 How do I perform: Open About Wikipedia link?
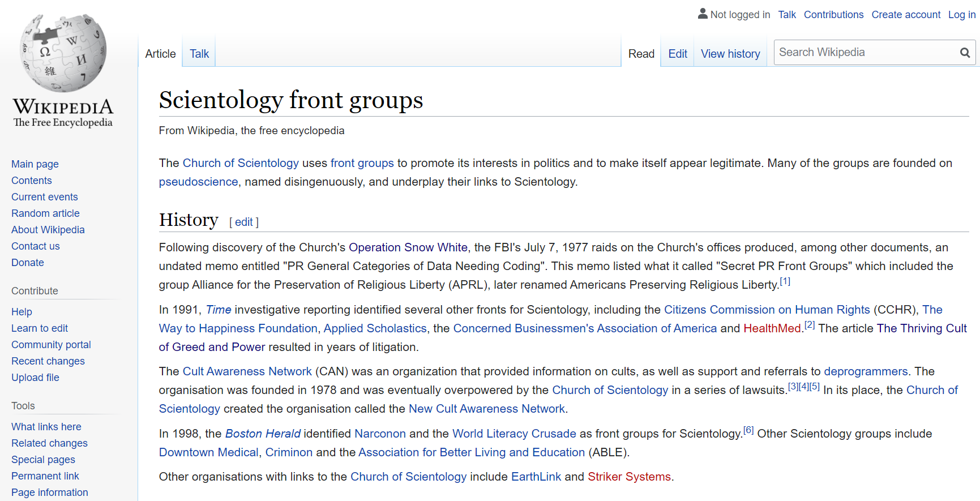click(48, 230)
